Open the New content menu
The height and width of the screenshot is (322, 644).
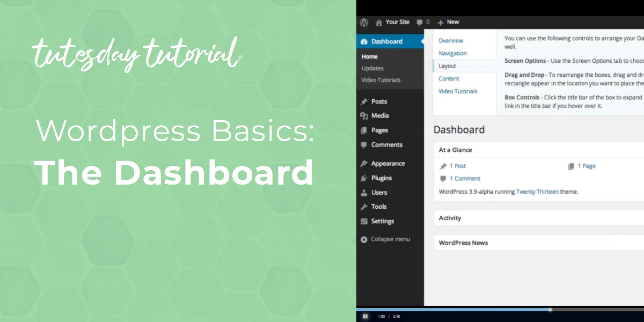point(449,22)
